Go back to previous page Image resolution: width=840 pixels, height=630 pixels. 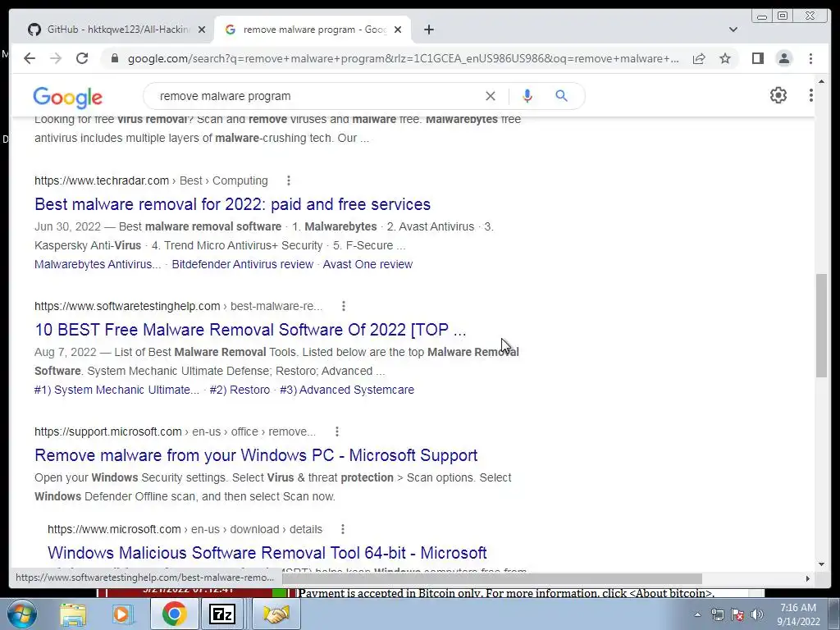point(30,58)
